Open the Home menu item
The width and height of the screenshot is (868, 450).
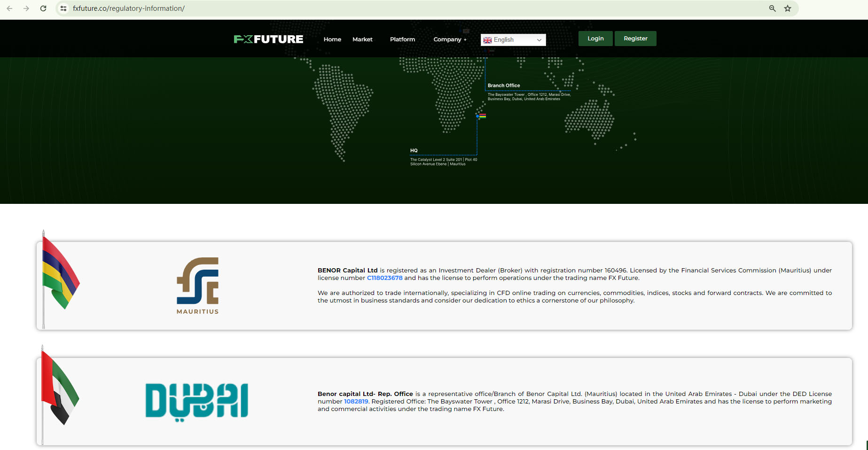[x=332, y=39]
